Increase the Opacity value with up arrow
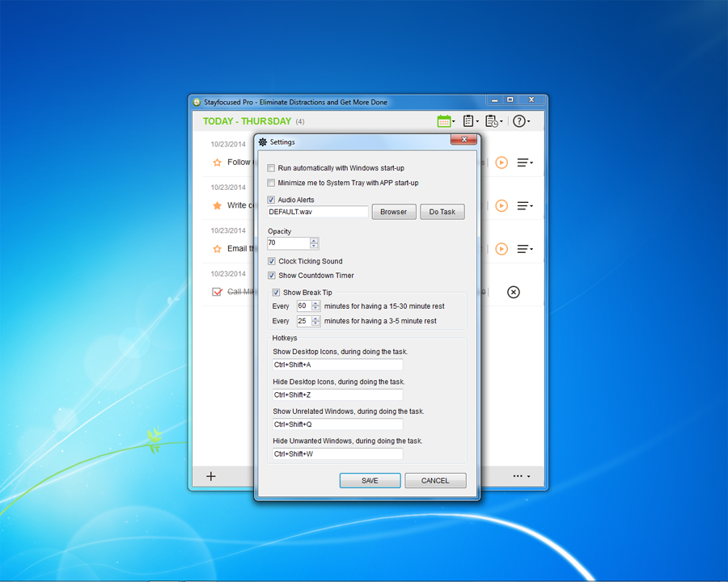 click(314, 240)
